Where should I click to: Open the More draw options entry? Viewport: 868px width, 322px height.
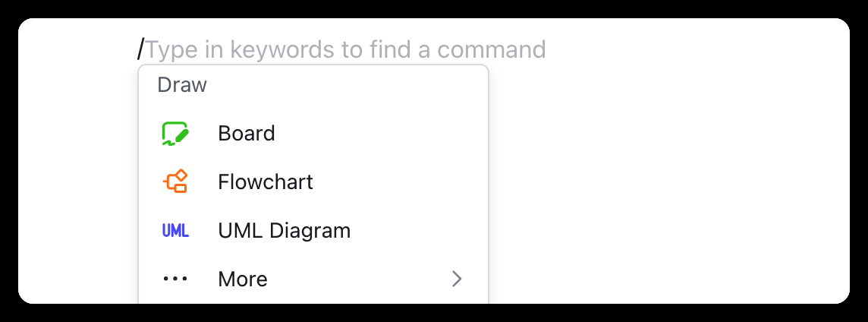point(313,279)
